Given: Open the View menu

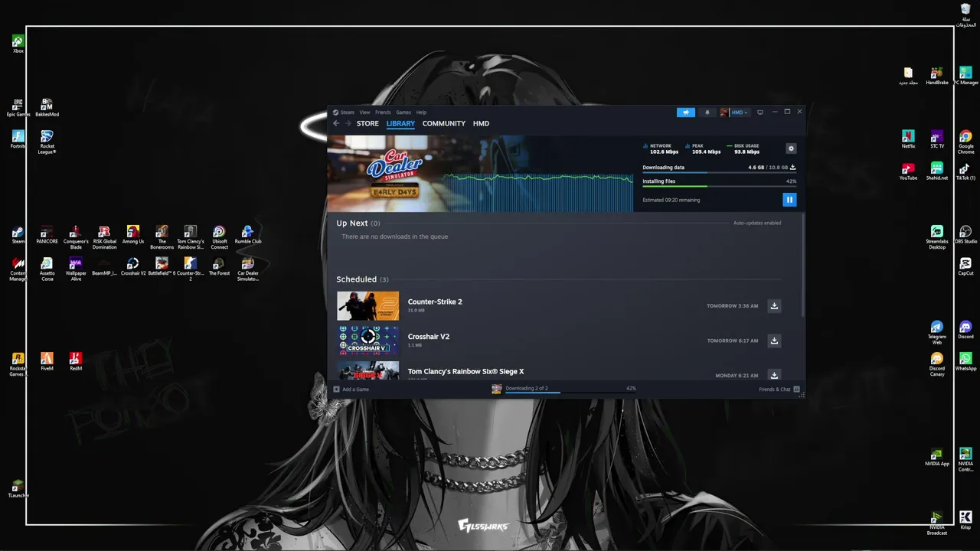Looking at the screenshot, I should (364, 112).
